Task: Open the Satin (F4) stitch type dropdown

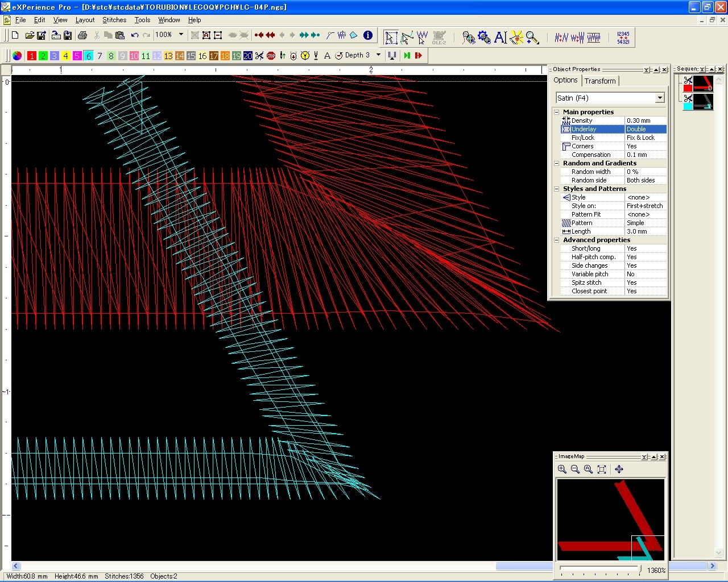Action: coord(660,98)
